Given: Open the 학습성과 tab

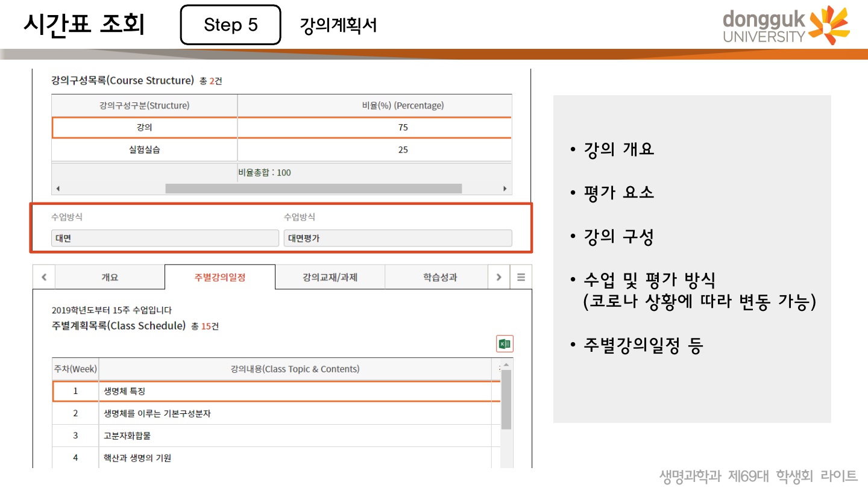Looking at the screenshot, I should click(x=440, y=277).
